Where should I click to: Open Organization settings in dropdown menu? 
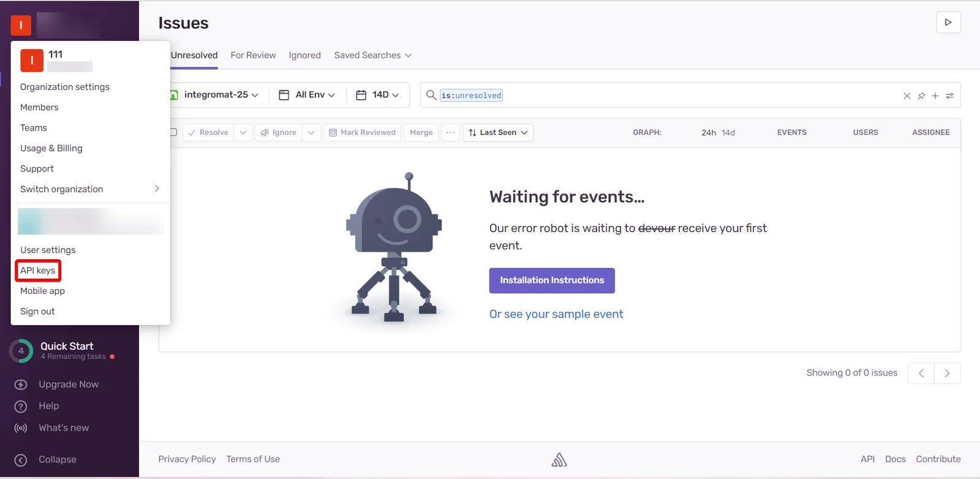[x=65, y=87]
